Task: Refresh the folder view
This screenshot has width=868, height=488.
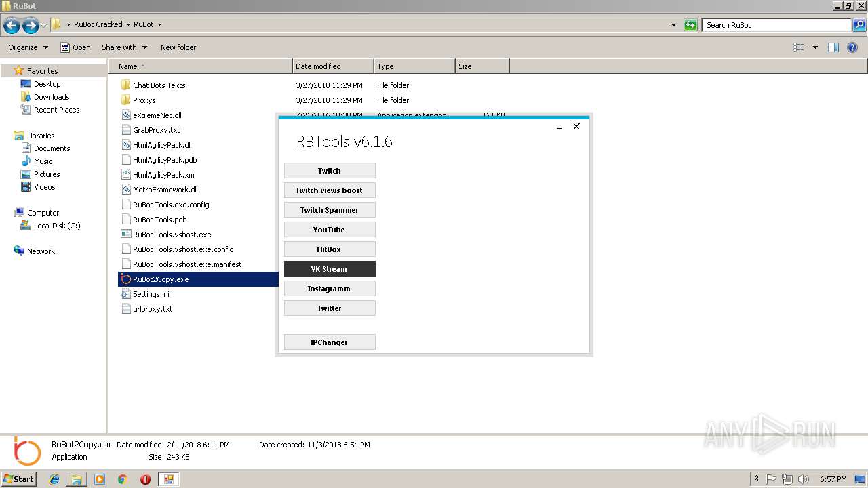Action: coord(690,25)
